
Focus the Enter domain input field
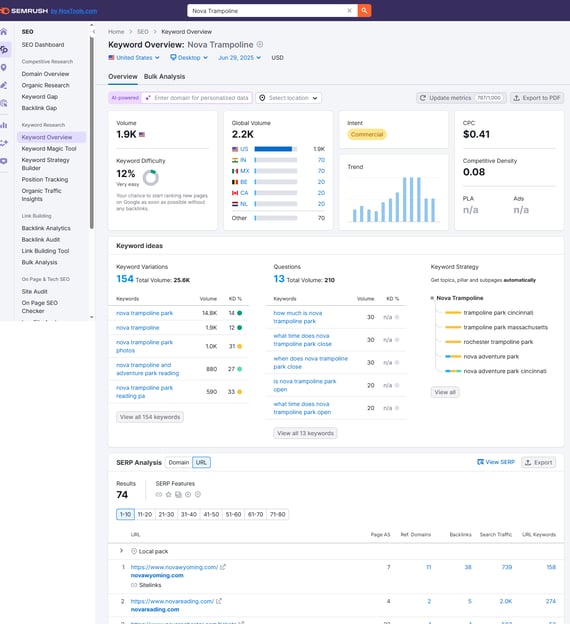pos(197,98)
